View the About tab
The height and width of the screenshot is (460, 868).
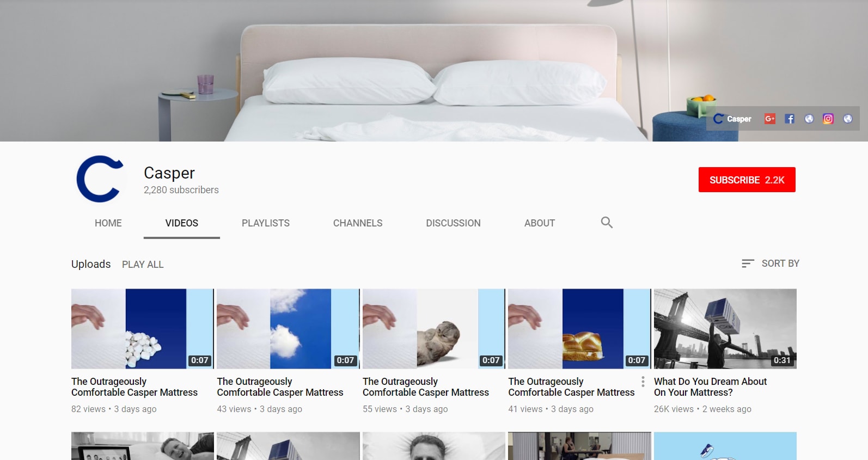point(540,223)
